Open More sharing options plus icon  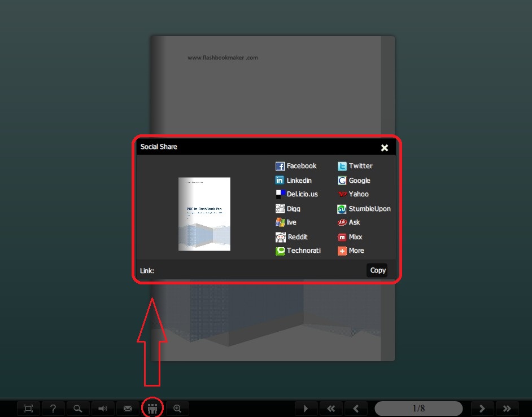[342, 251]
